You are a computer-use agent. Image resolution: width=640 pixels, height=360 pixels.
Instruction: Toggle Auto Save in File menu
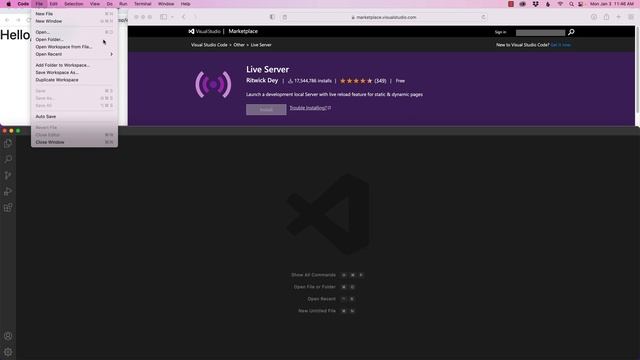tap(74, 116)
